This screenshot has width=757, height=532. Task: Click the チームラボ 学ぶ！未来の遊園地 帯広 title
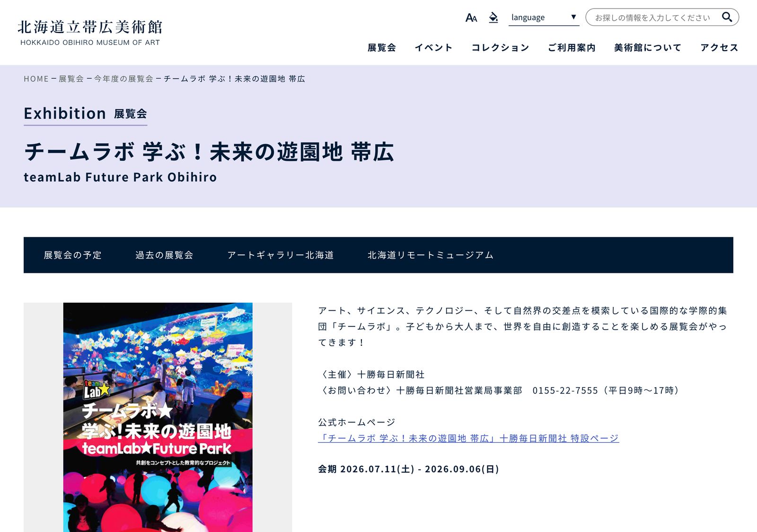point(209,152)
